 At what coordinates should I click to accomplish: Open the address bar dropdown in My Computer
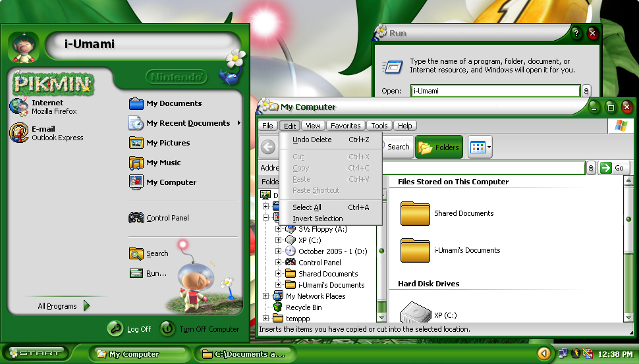591,168
